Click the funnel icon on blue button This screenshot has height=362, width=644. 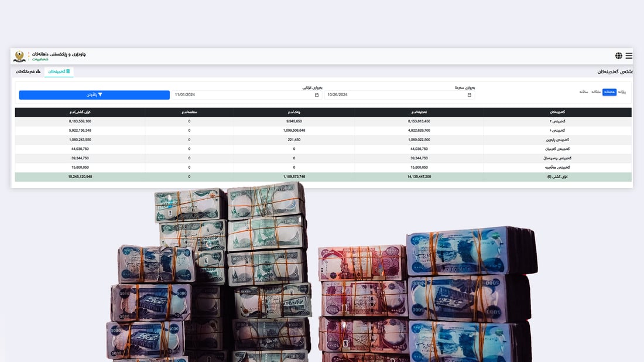[x=100, y=95]
